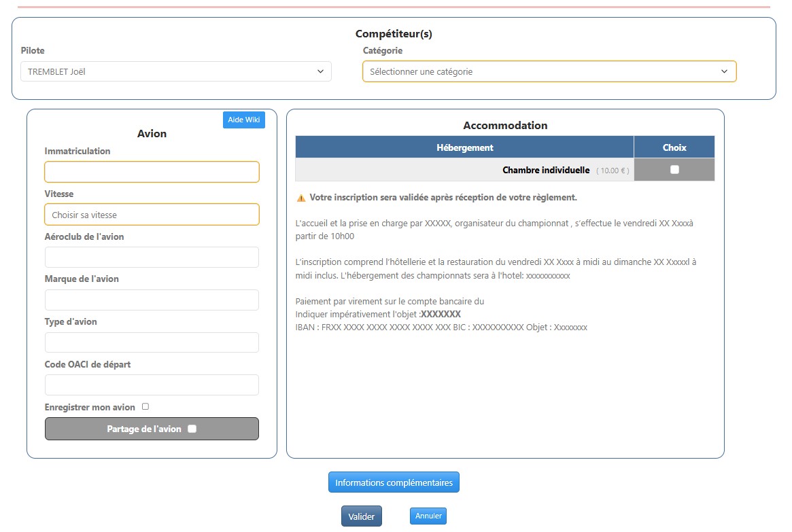Expand the Catégorie selection dropdown
This screenshot has width=792, height=532.
point(549,71)
